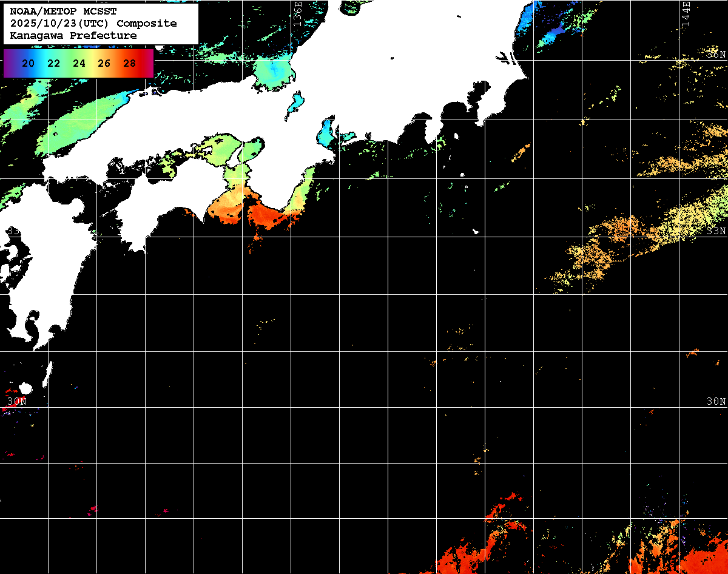Click the 144E longitude label
Screen dimensions: 728x574
point(686,13)
